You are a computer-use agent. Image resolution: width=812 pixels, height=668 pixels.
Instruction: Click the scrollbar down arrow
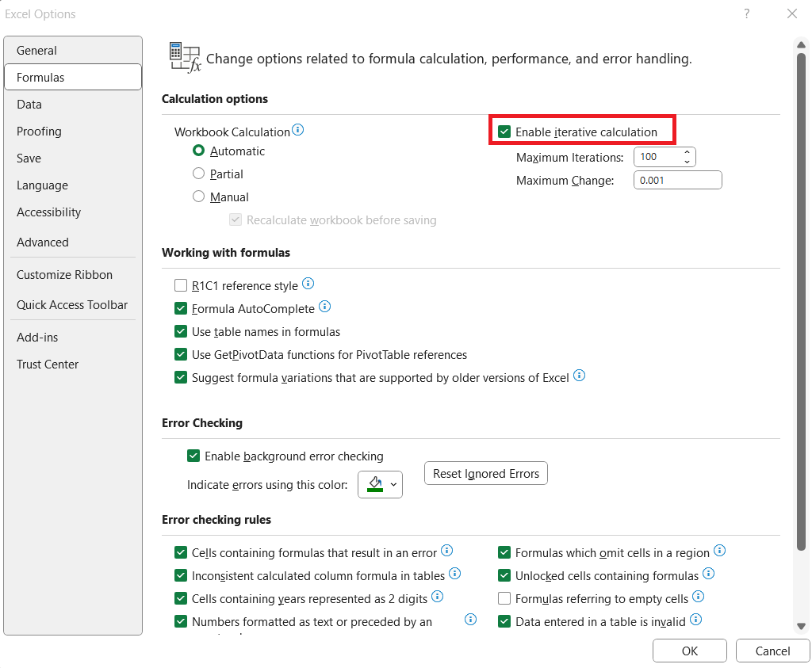pyautogui.click(x=801, y=627)
